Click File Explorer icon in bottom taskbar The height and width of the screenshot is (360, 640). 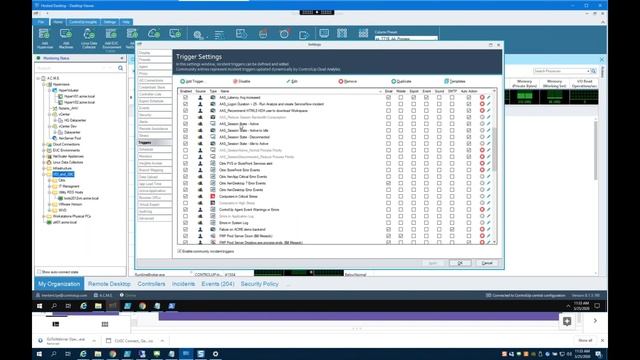98,354
